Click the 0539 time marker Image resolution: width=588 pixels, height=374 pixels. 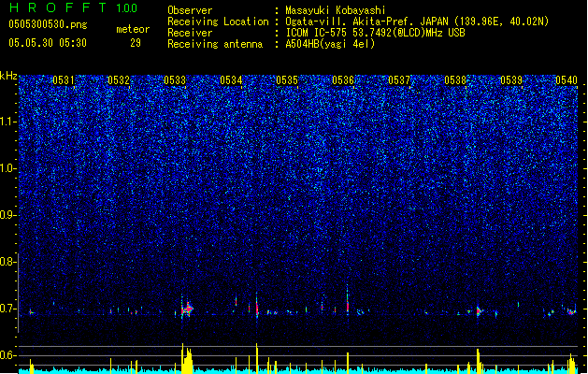point(511,80)
